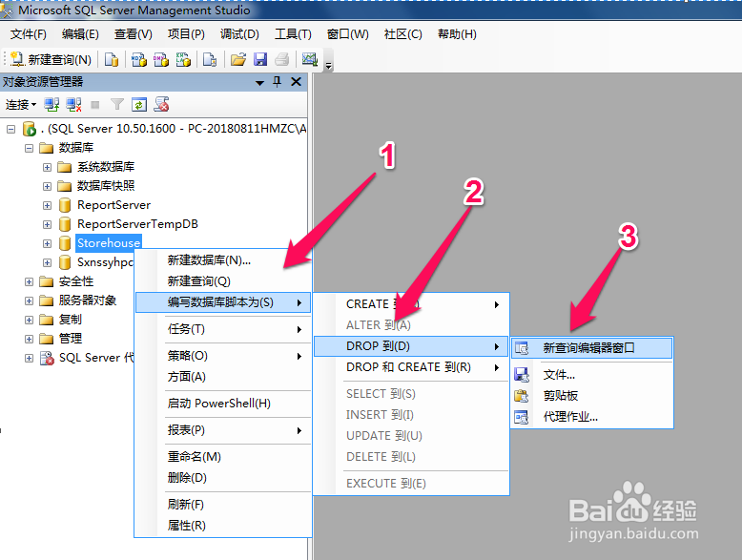Viewport: 742px width, 560px height.
Task: Expand the Storehouse database node
Action: [x=47, y=243]
